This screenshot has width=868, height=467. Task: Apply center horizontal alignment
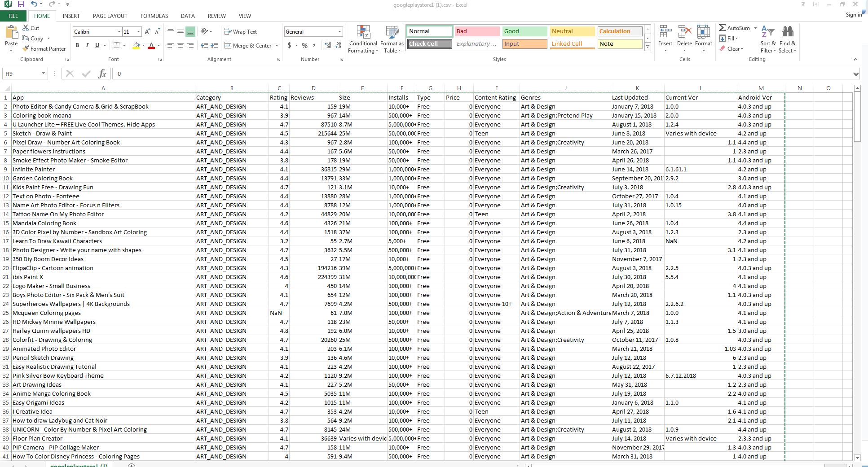pos(180,45)
